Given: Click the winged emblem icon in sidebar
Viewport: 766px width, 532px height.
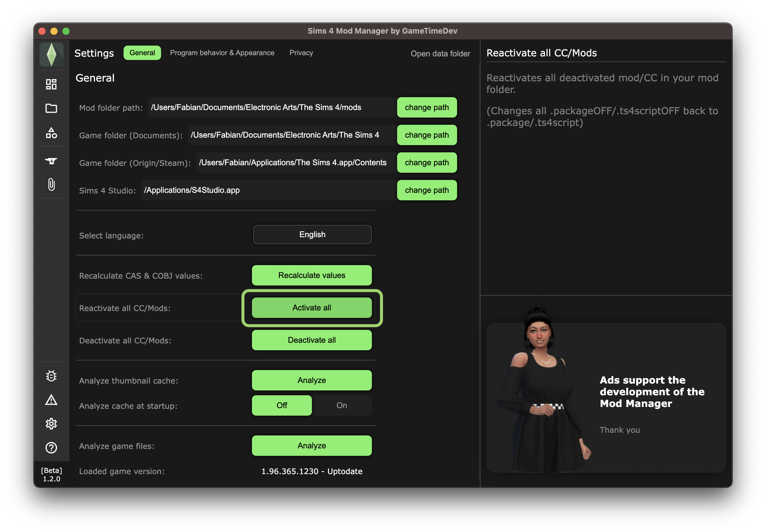Looking at the screenshot, I should pos(51,161).
